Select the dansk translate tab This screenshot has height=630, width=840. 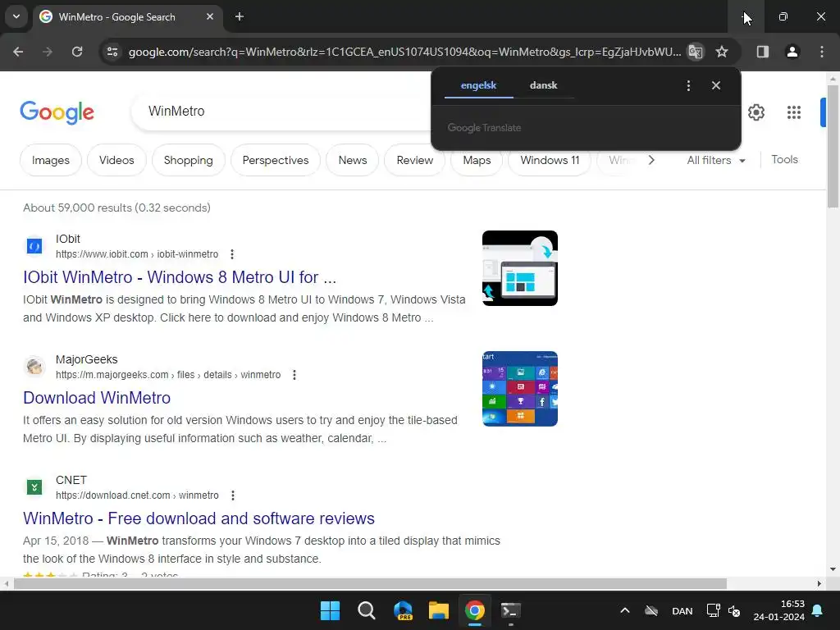coord(543,85)
